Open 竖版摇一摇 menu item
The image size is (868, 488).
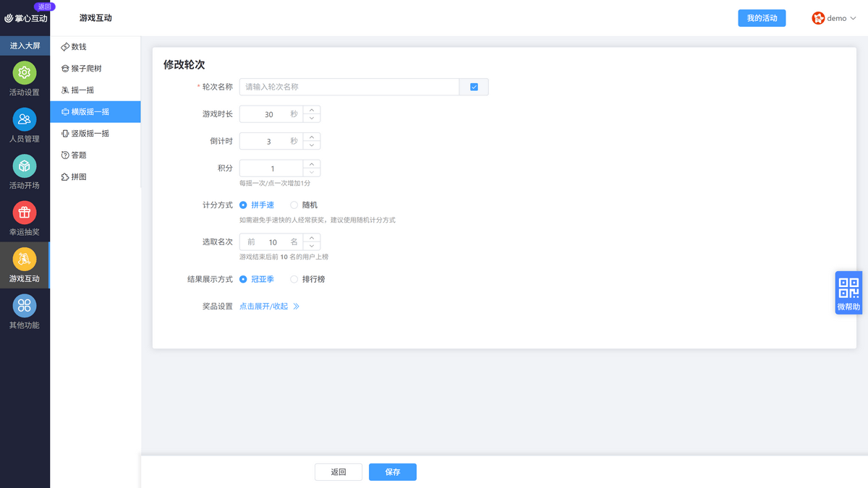pos(95,134)
